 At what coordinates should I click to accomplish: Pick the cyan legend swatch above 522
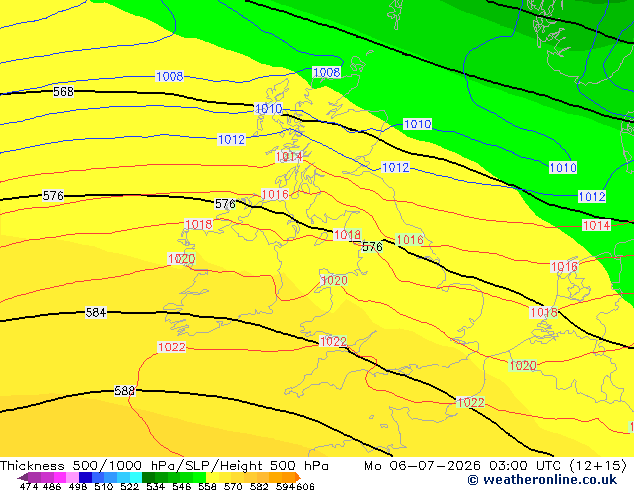(136, 477)
